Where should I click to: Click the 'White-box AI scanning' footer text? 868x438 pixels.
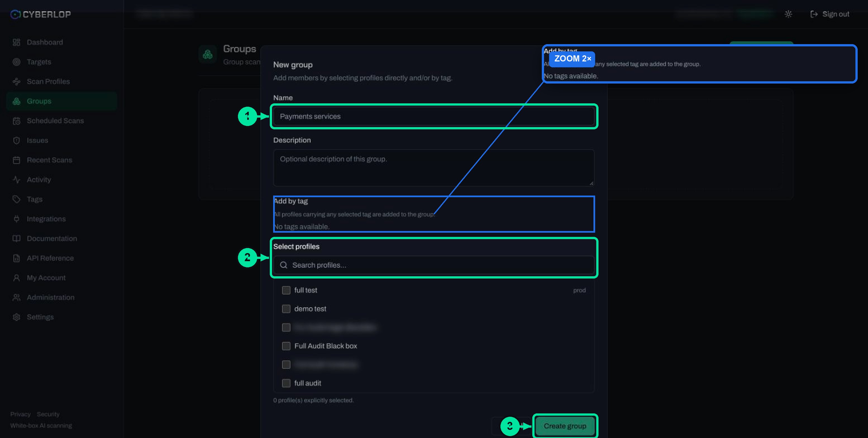coord(41,425)
